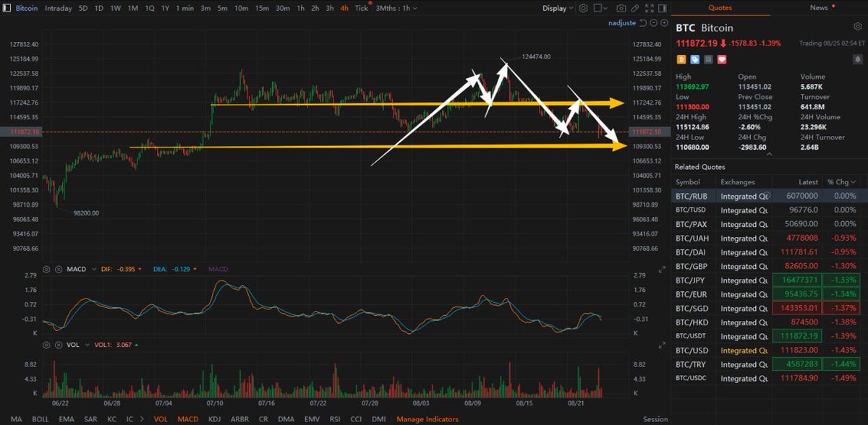The image size is (868, 425).
Task: Toggle the DIF line visibility arrow
Action: pos(140,269)
